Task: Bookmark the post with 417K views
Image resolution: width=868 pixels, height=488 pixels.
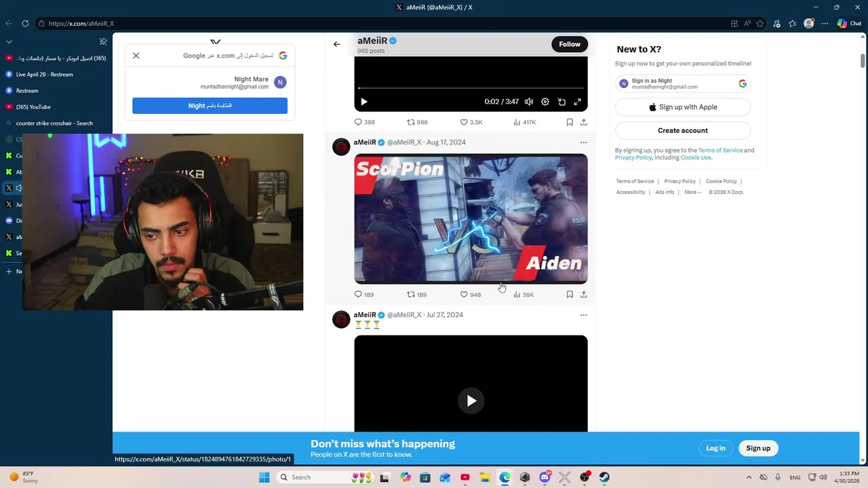Action: [x=570, y=122]
